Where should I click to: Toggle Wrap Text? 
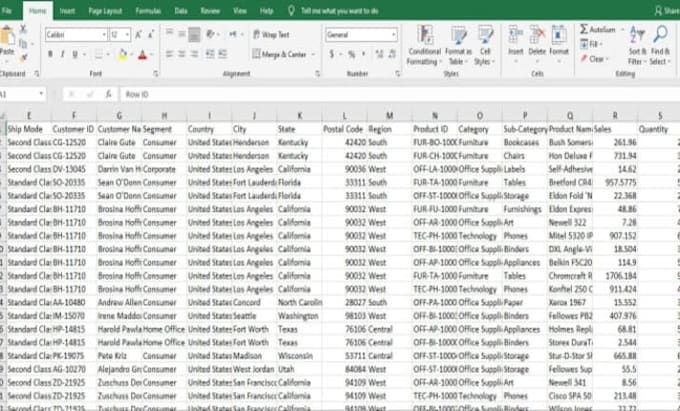[271, 35]
